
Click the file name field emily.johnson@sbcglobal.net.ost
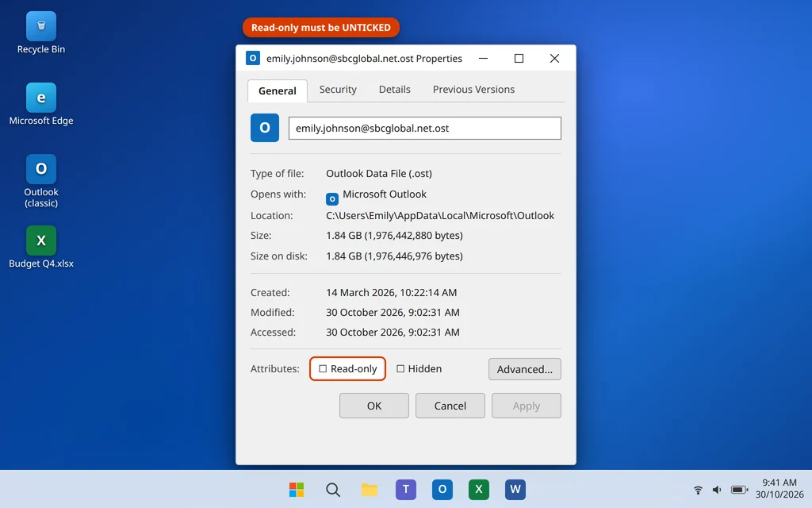(425, 128)
